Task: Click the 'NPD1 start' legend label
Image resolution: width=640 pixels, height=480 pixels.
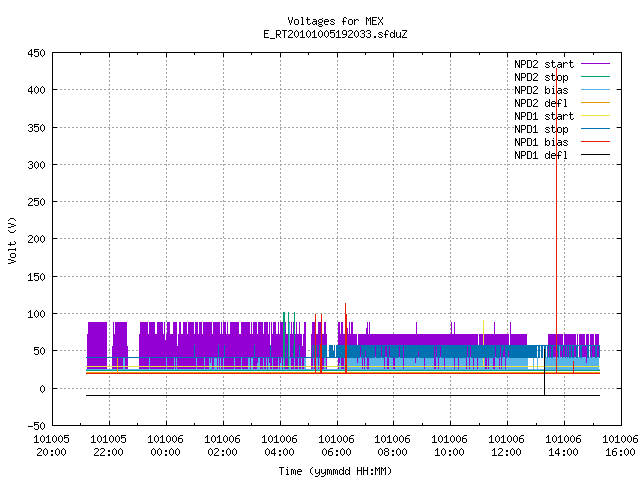Action: pyautogui.click(x=544, y=116)
